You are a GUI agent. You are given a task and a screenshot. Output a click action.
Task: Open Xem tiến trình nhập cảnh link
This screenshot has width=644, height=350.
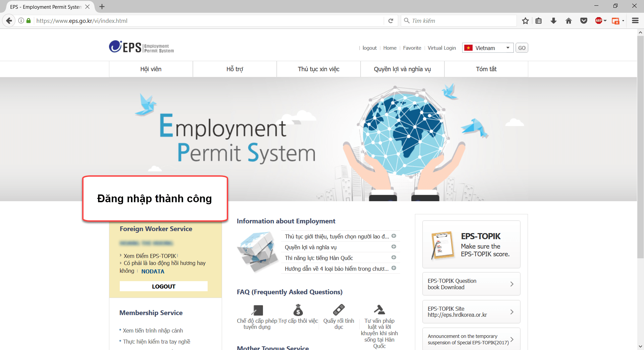click(153, 331)
